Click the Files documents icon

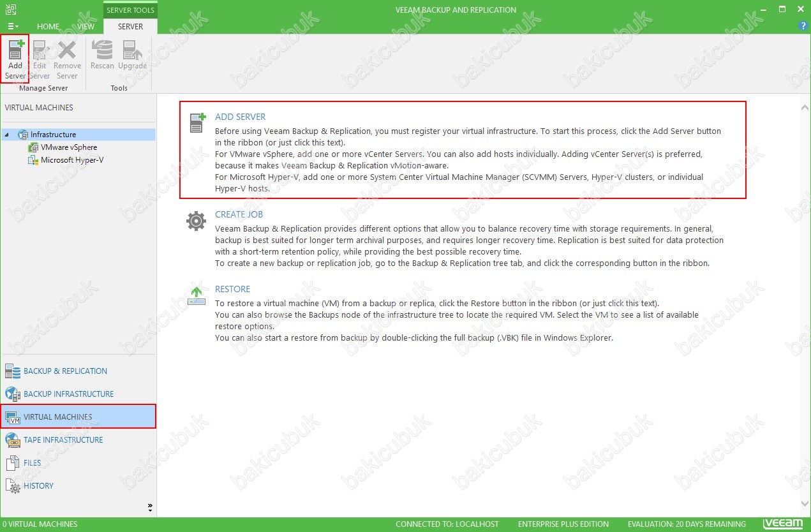tap(13, 463)
